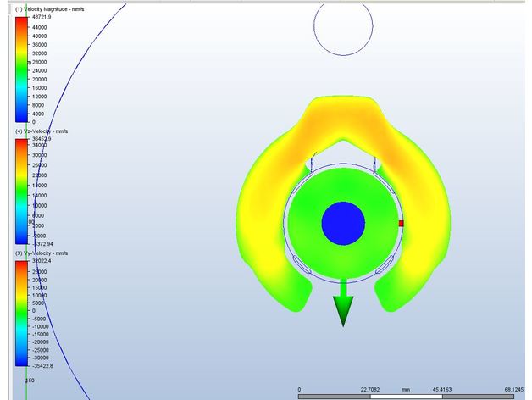Click the Velocity Magnitude color bar
This screenshot has width=532, height=400.
21,69
